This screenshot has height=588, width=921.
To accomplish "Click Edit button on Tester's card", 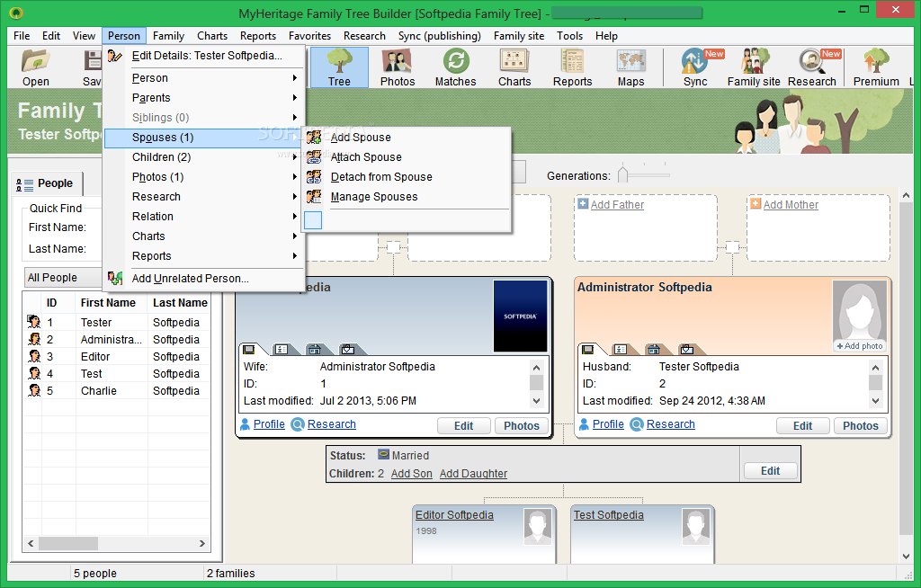I will (463, 426).
